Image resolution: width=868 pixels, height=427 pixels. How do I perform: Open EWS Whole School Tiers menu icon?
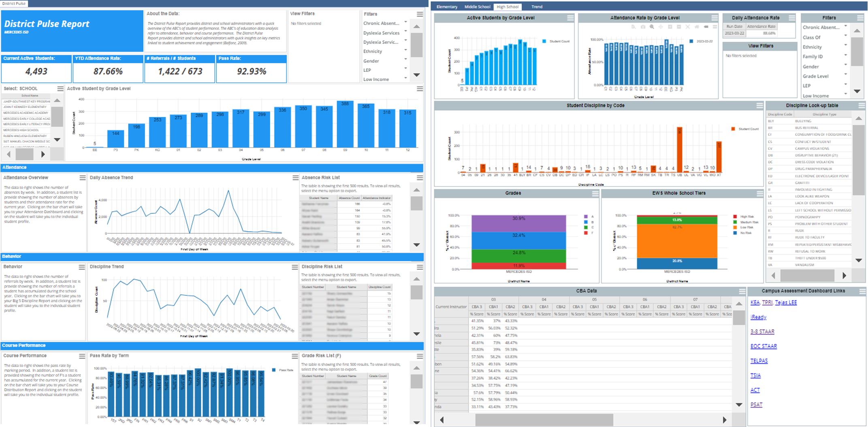759,193
